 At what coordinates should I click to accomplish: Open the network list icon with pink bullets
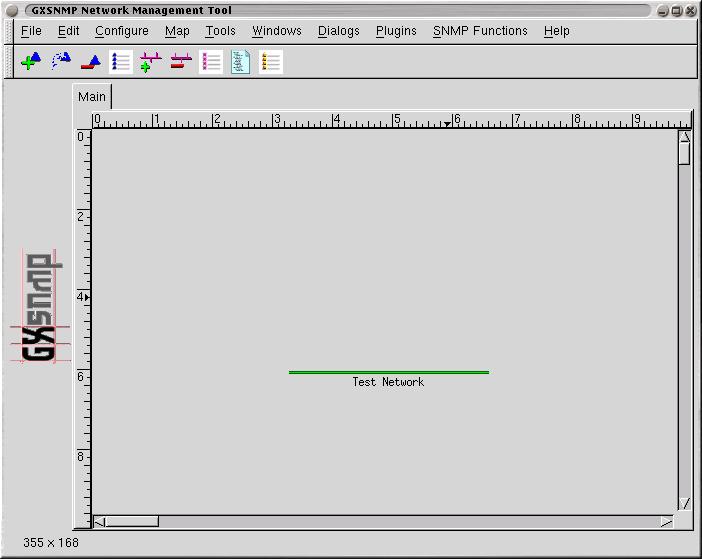[x=211, y=62]
